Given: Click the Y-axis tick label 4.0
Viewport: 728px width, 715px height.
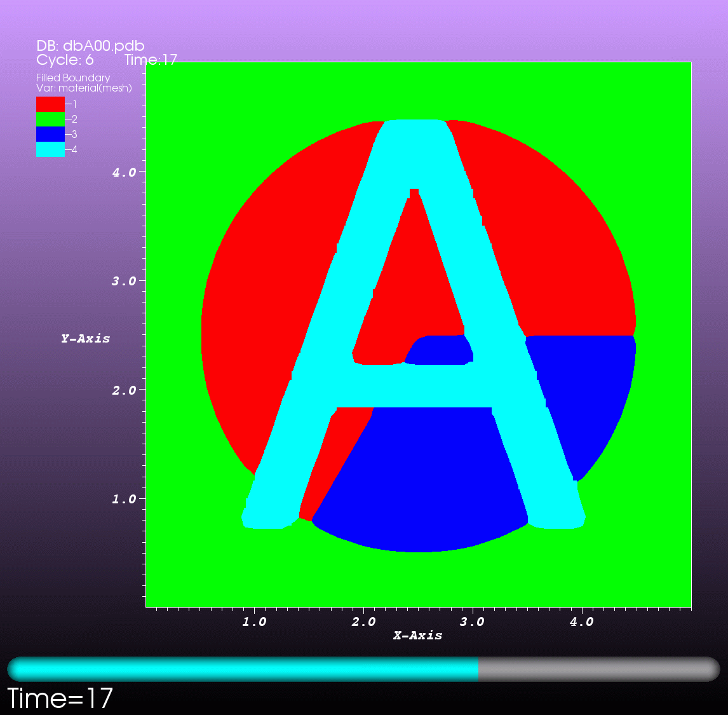Looking at the screenshot, I should [x=124, y=172].
